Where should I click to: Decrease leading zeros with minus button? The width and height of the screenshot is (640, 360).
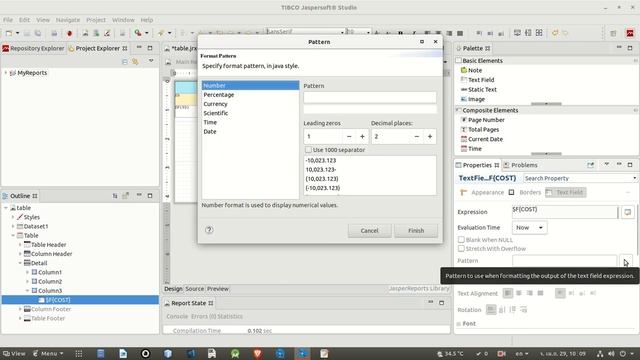349,137
